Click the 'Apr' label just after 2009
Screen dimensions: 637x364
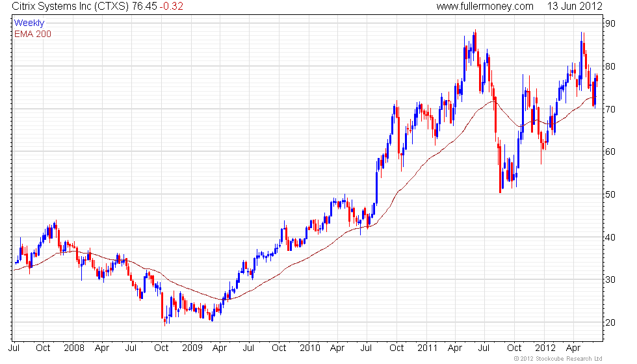[x=220, y=348]
